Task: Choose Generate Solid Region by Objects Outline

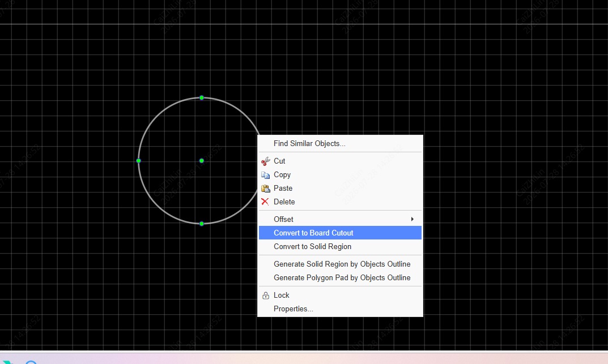Action: click(340, 264)
